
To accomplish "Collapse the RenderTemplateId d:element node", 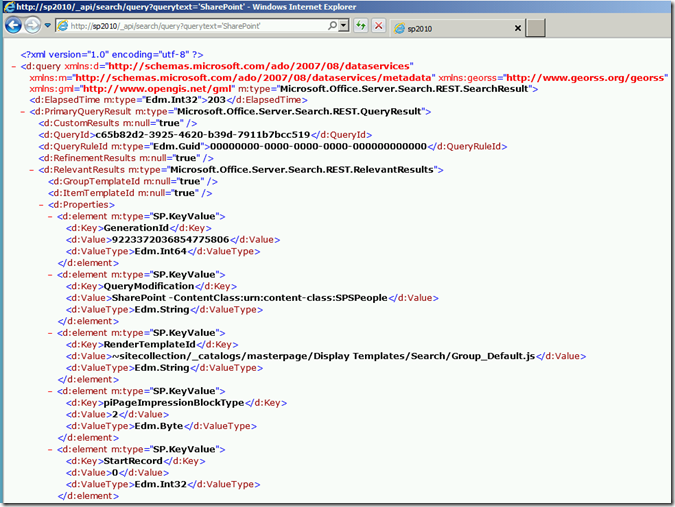I will pyautogui.click(x=50, y=333).
